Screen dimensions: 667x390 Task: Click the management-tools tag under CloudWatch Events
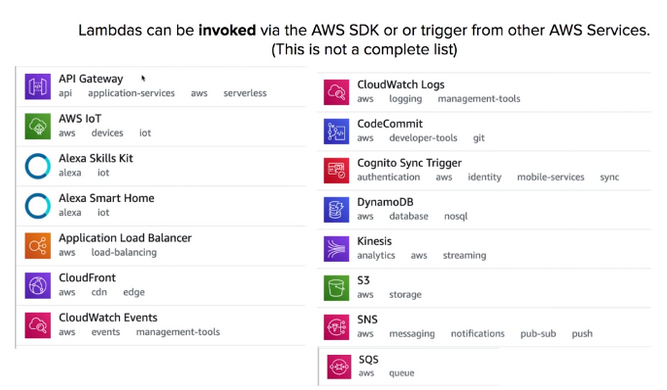[178, 332]
